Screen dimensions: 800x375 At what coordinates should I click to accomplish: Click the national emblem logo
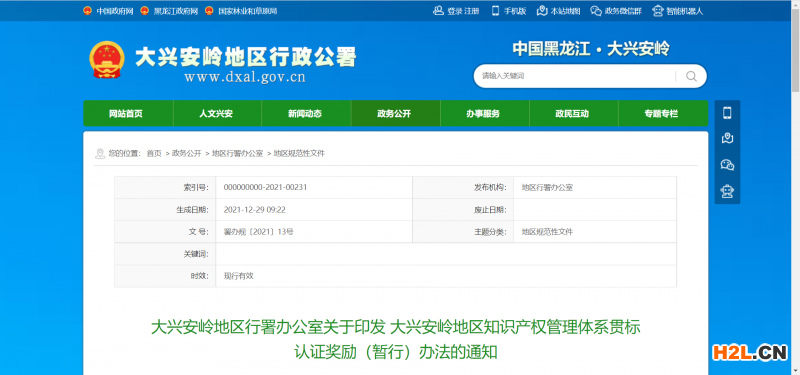[107, 60]
